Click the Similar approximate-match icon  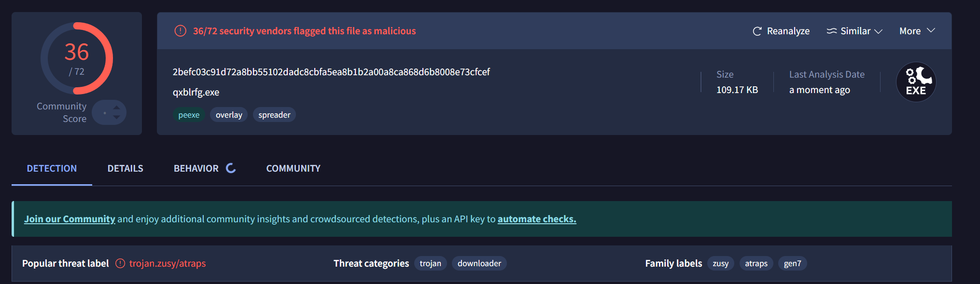coord(831,31)
